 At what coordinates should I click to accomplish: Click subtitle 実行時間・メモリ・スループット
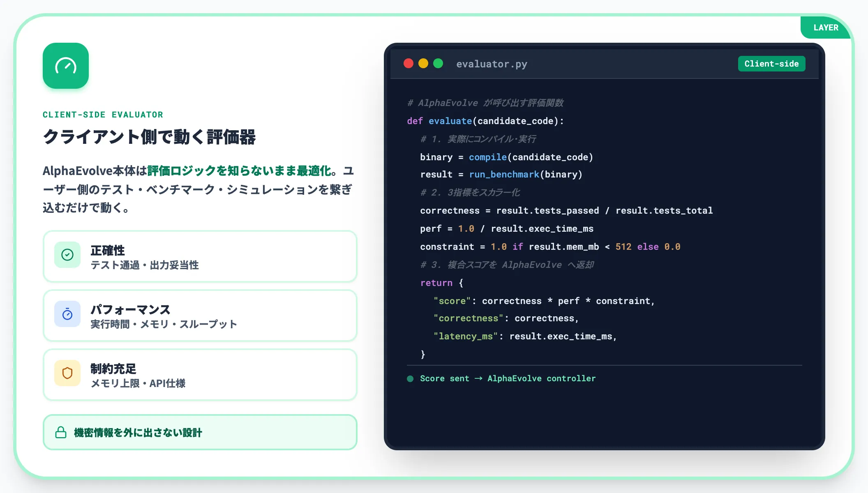pyautogui.click(x=164, y=324)
